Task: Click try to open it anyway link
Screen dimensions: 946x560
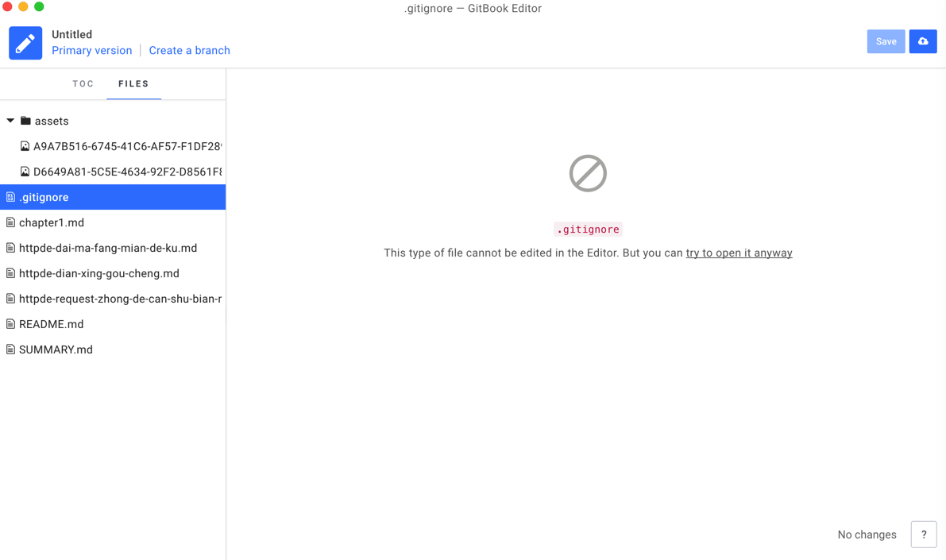Action: click(739, 253)
